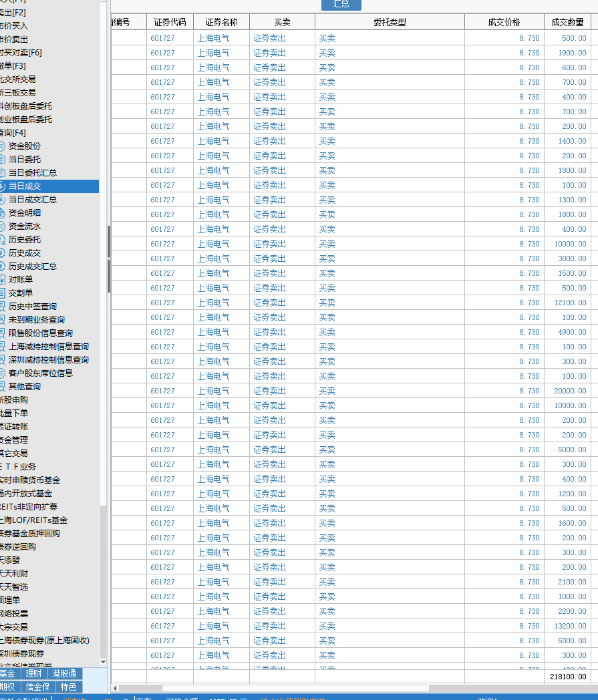Switch to the 期权 tab
The height and width of the screenshot is (700, 598).
(x=9, y=687)
